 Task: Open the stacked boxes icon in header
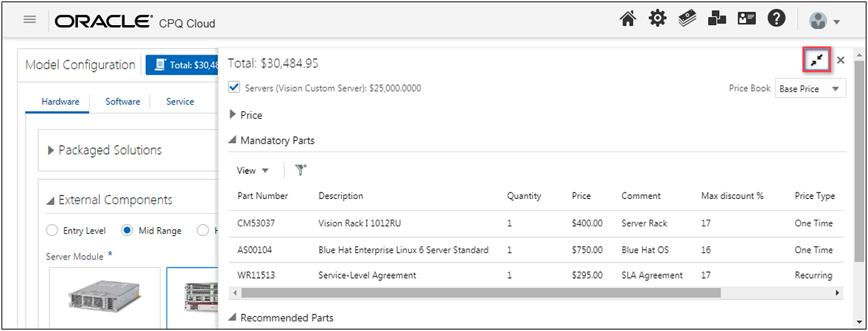[x=717, y=20]
